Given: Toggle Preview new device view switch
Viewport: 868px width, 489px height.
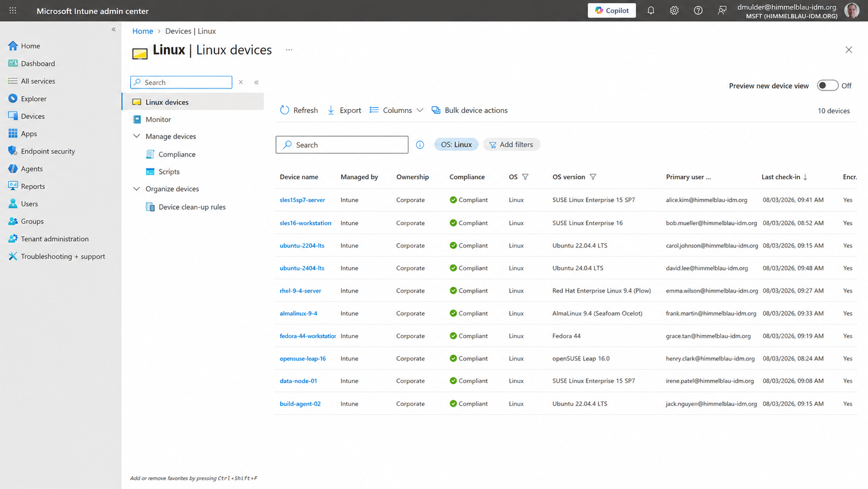Looking at the screenshot, I should point(828,86).
